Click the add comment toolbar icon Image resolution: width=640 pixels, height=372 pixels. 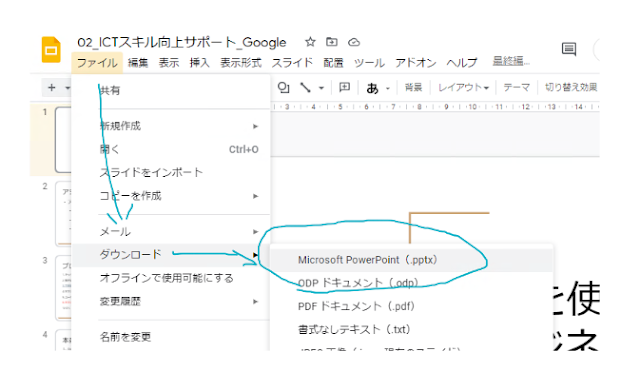coord(344,87)
